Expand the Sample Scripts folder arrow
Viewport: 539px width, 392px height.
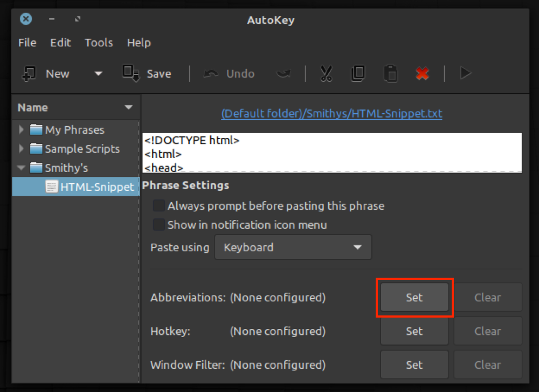[x=21, y=148]
